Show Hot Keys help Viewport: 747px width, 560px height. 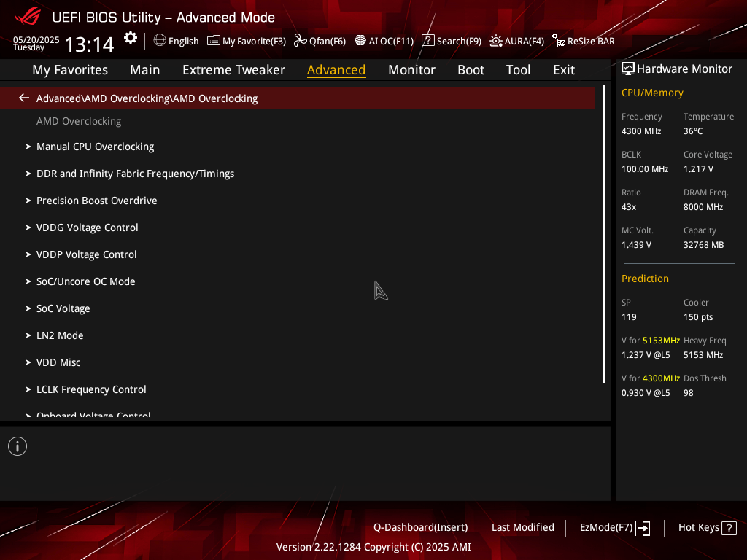(x=698, y=528)
